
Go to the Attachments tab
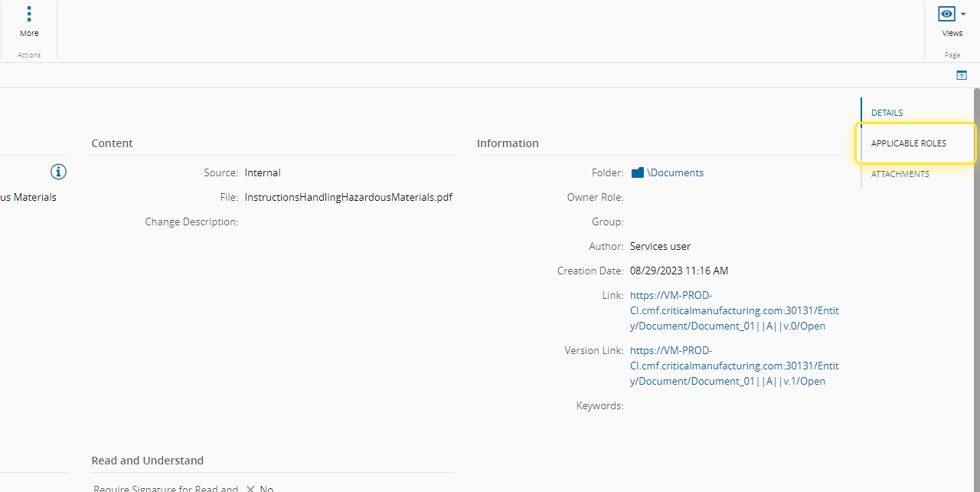coord(900,174)
